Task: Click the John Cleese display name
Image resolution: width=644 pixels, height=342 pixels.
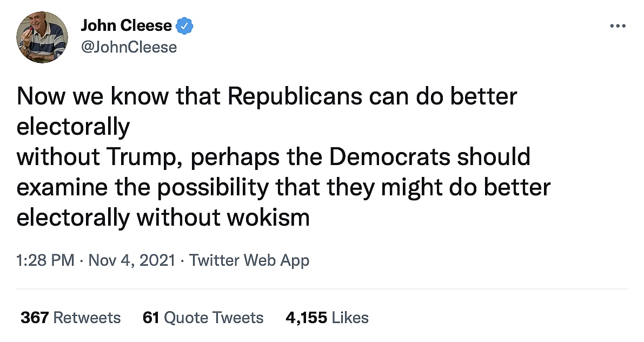Action: [126, 25]
